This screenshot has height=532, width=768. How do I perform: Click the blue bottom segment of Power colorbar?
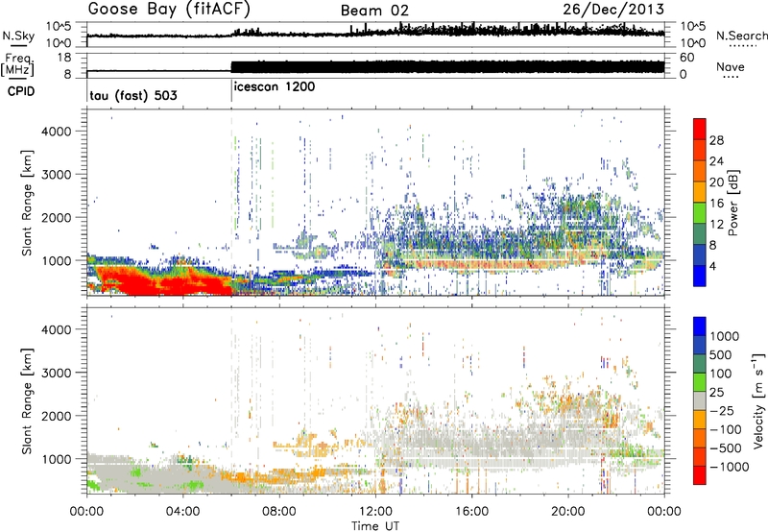tap(700, 276)
